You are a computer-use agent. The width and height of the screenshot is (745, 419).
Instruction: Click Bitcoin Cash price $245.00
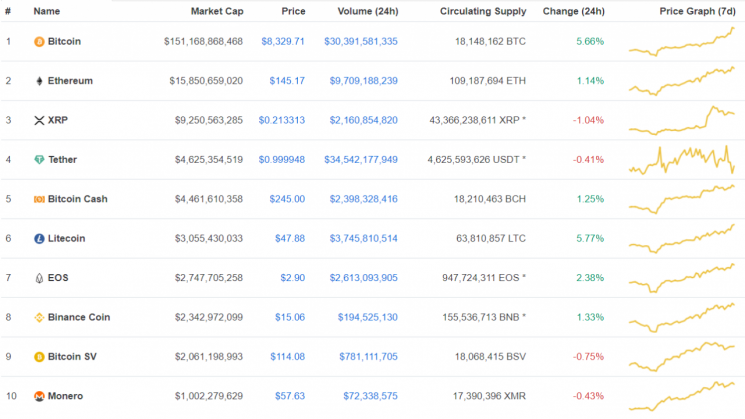point(287,200)
